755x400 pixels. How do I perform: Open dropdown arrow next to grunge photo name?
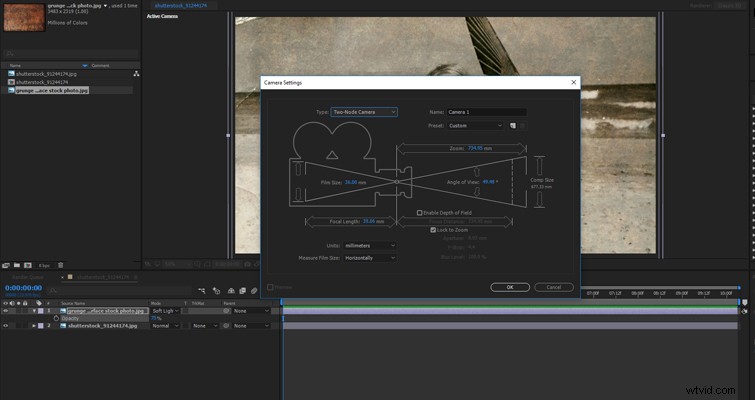coord(105,6)
